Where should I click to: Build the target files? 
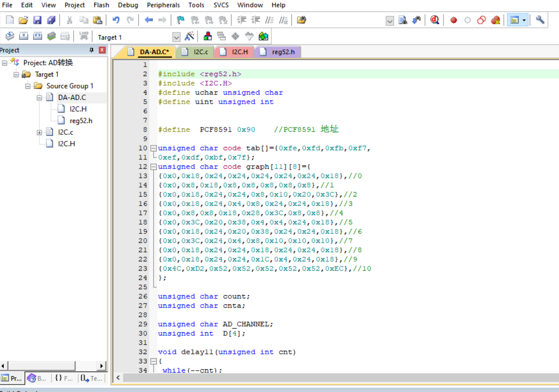pos(24,36)
